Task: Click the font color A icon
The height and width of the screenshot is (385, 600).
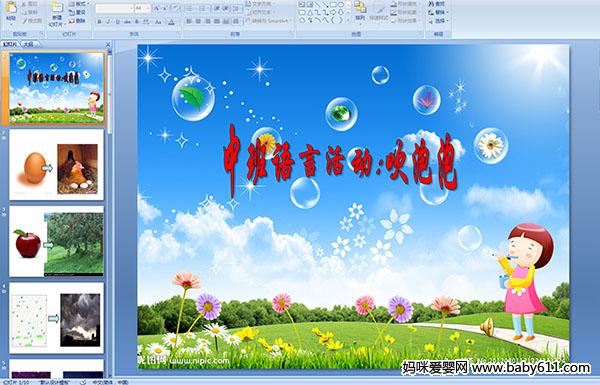Action: 171,22
